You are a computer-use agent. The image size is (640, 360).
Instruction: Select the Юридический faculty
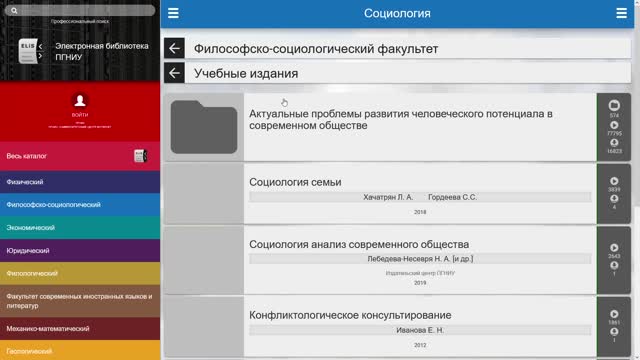pos(80,250)
